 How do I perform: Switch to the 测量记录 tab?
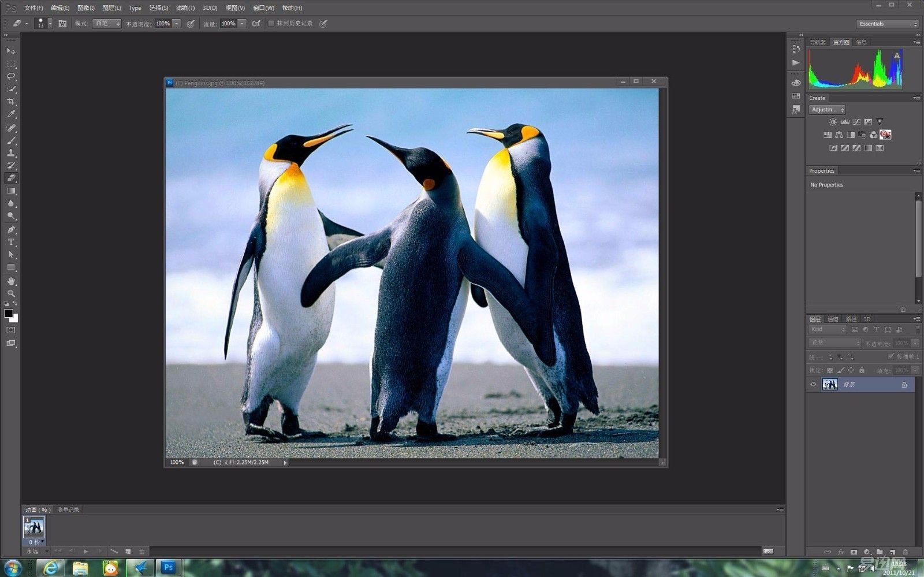coord(68,510)
